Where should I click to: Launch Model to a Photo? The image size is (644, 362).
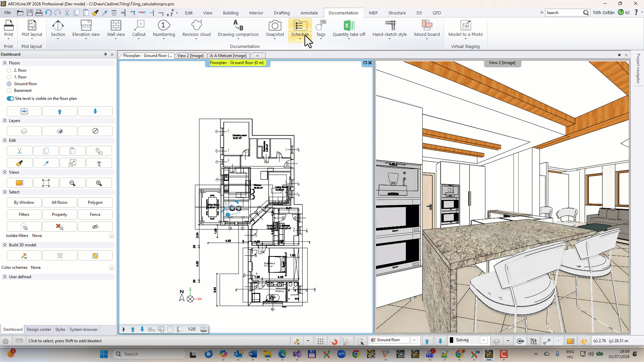coord(466,29)
